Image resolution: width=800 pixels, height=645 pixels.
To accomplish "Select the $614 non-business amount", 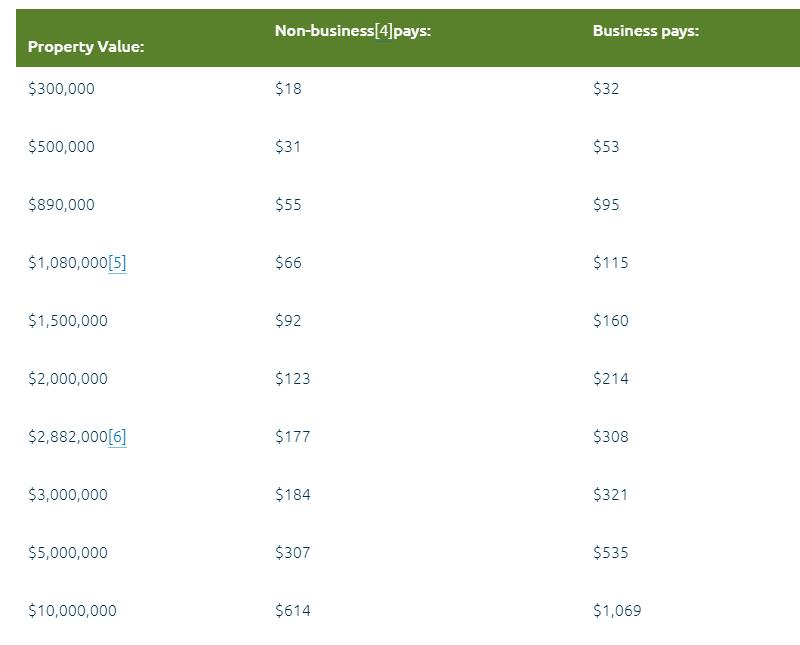I will 292,611.
